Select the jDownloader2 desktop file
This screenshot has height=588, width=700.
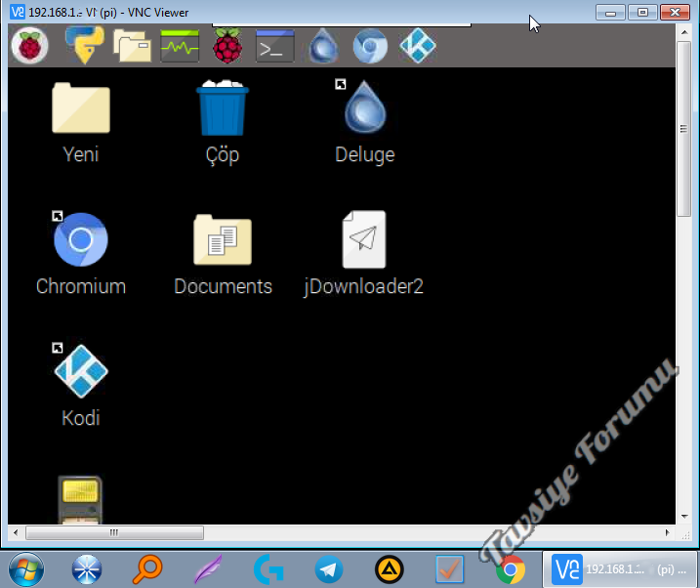click(363, 254)
